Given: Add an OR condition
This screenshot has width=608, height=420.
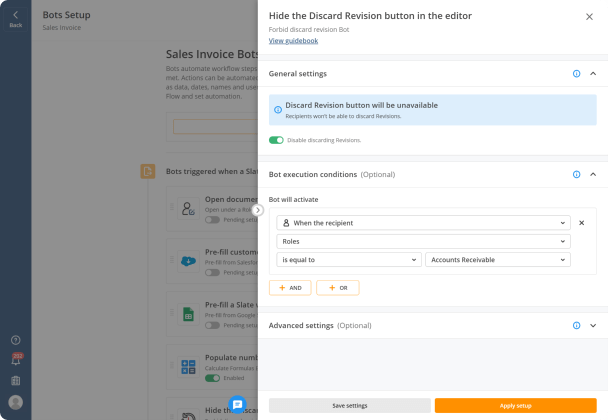Looking at the screenshot, I should pyautogui.click(x=338, y=288).
